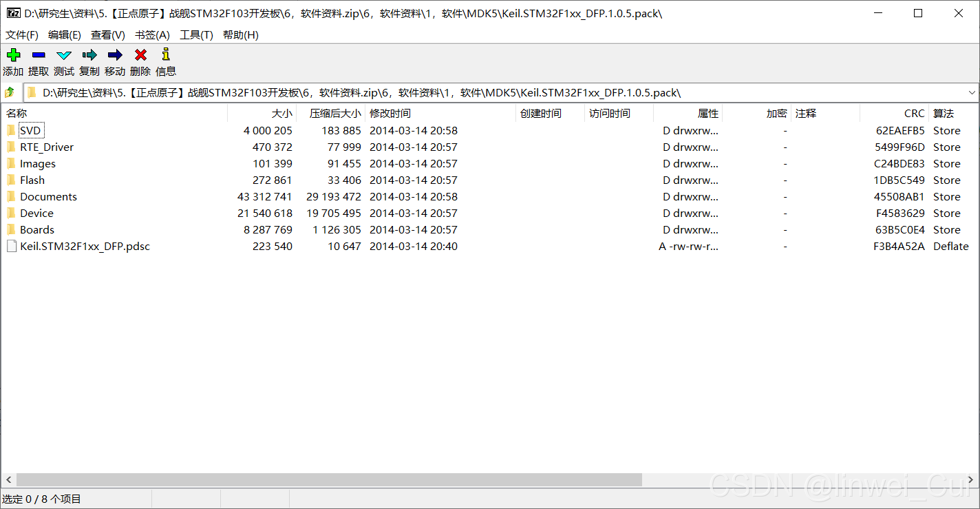Click the 7-Zip icon in title bar
Screen dimensions: 980x509
tap(13, 13)
